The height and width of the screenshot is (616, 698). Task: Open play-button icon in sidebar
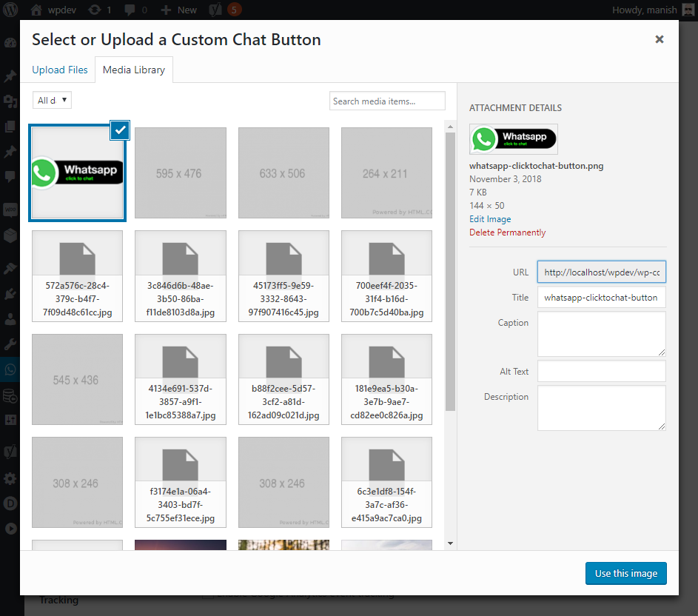pyautogui.click(x=10, y=528)
